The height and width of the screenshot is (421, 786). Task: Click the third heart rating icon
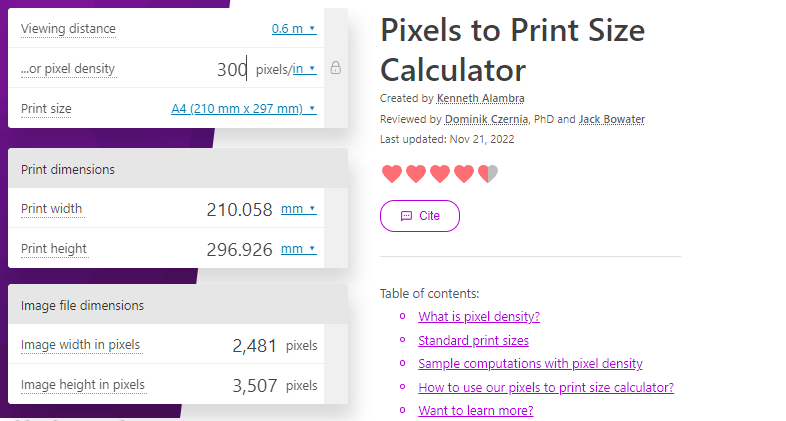coord(440,173)
